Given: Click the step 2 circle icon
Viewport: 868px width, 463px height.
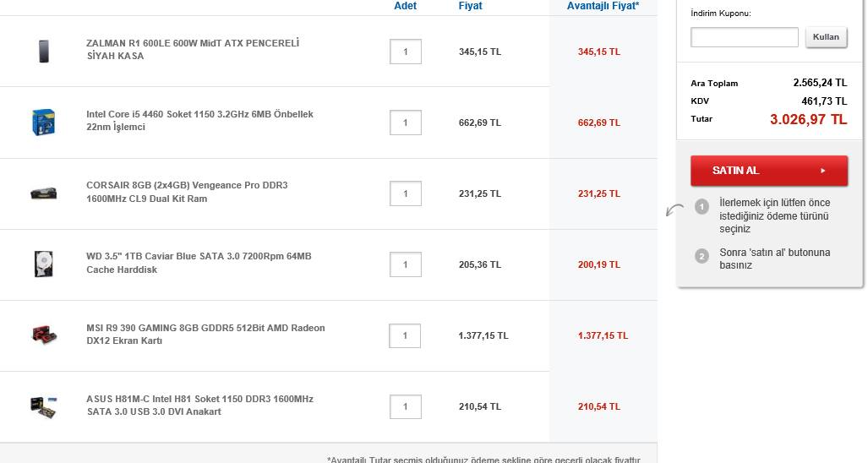Looking at the screenshot, I should point(701,256).
